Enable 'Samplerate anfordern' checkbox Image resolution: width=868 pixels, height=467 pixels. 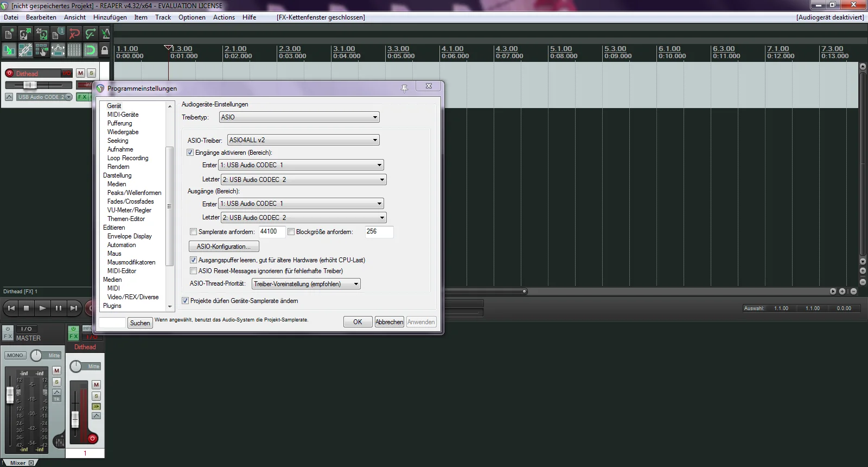click(x=193, y=232)
